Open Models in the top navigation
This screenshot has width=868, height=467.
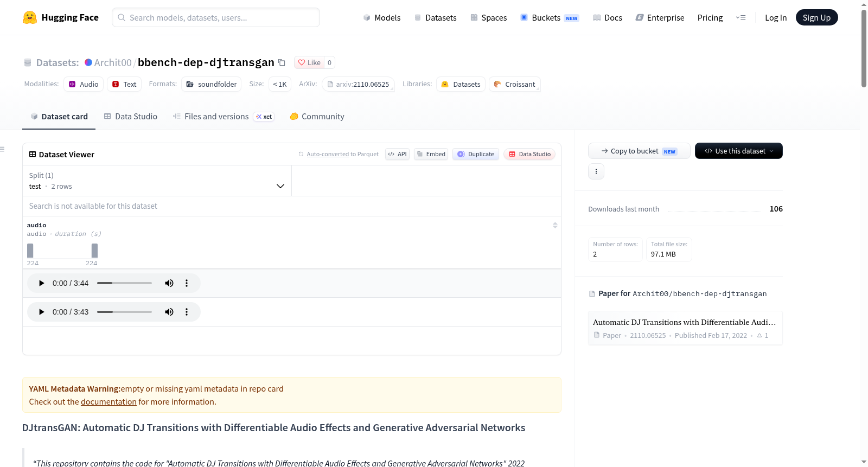pyautogui.click(x=382, y=17)
